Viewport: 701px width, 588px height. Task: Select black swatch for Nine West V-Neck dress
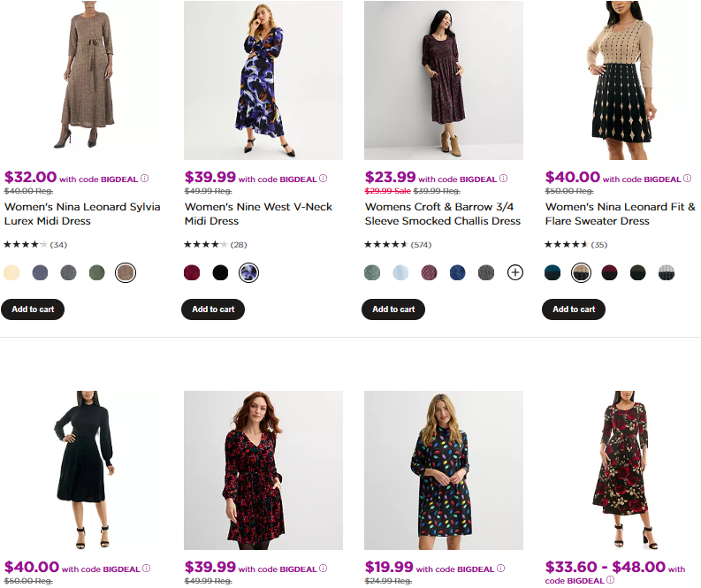pyautogui.click(x=220, y=272)
